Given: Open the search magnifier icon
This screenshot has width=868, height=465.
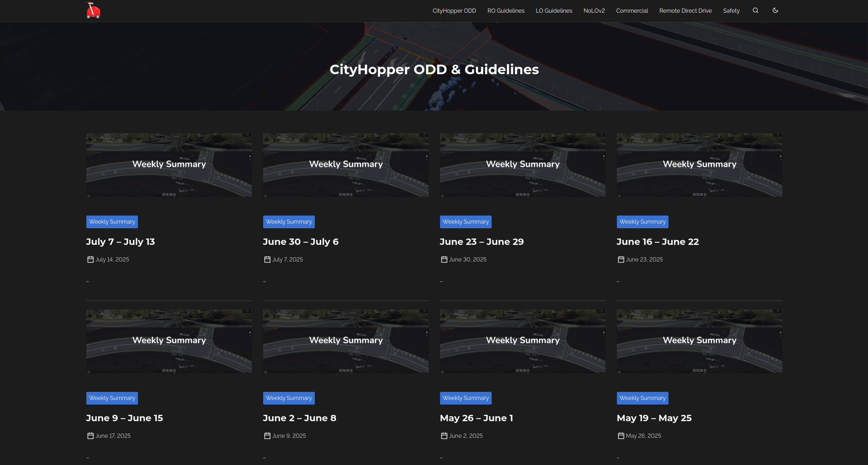Looking at the screenshot, I should pos(756,11).
